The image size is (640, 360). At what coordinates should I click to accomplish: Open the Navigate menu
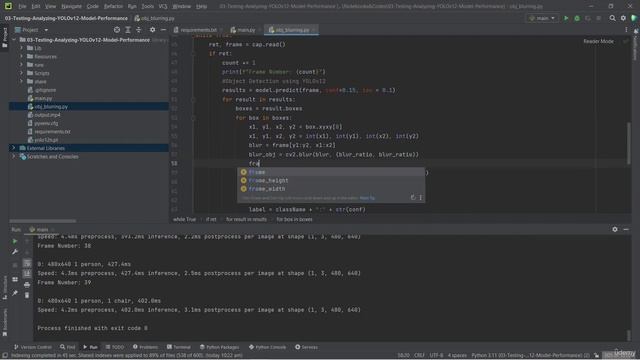[71, 7]
